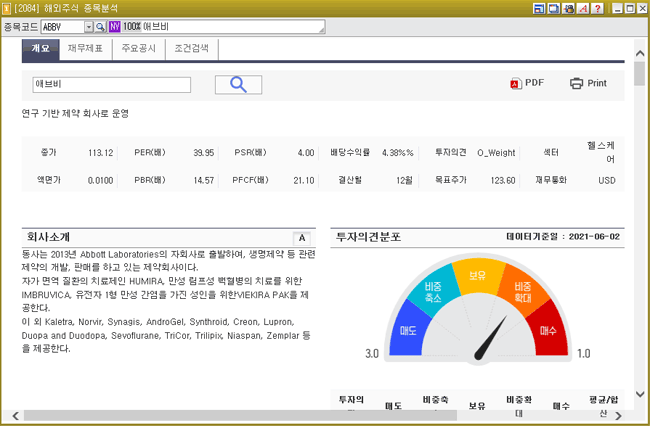This screenshot has height=428, width=650.
Task: Click the vertical scrollbar up arrow
Action: click(640, 54)
